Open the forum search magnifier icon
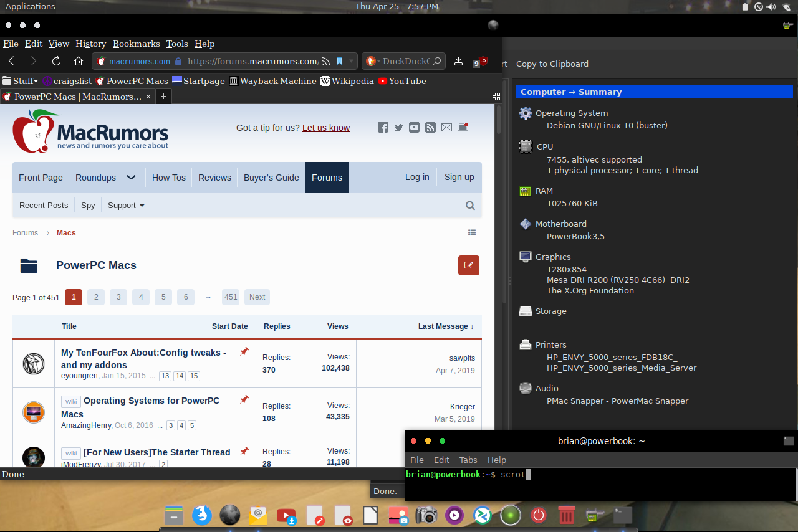Viewport: 798px width, 532px height. click(x=470, y=206)
